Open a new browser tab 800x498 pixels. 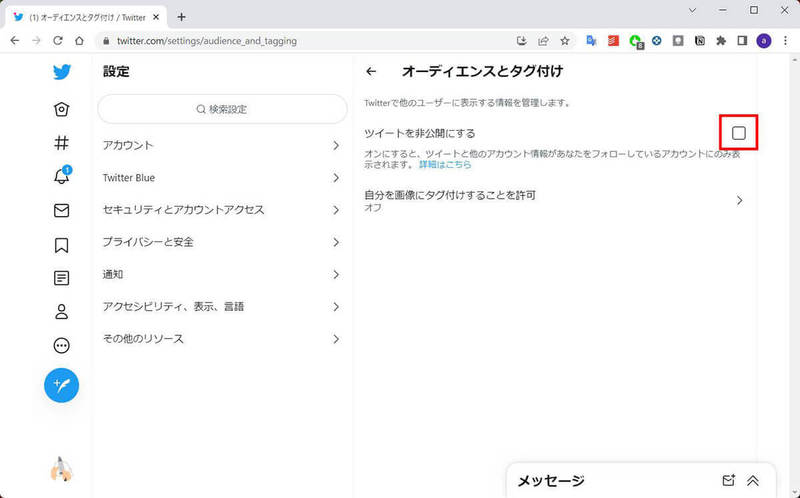(181, 17)
